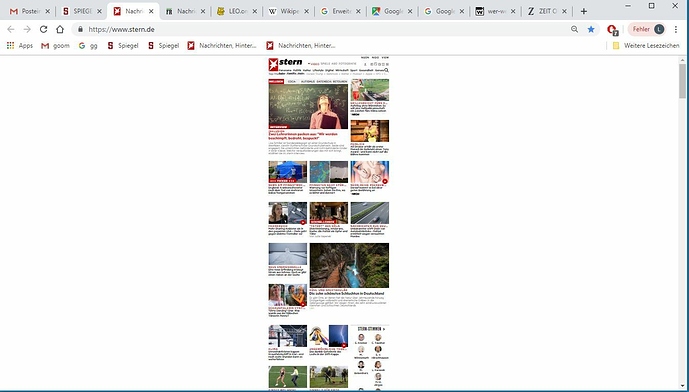Viewport: 689px width, 392px height.
Task: Open a new tab with the plus button
Action: point(584,11)
